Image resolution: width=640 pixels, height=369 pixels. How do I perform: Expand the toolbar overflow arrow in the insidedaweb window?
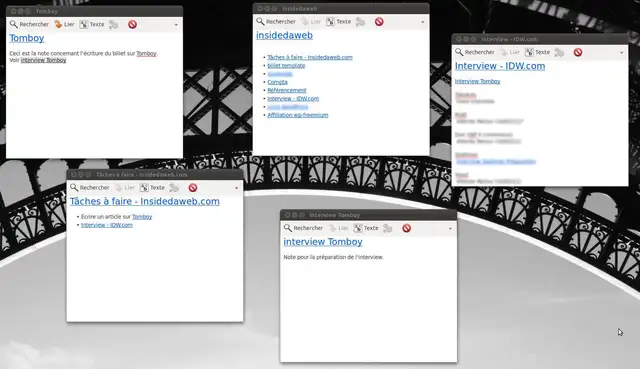pyautogui.click(x=423, y=22)
